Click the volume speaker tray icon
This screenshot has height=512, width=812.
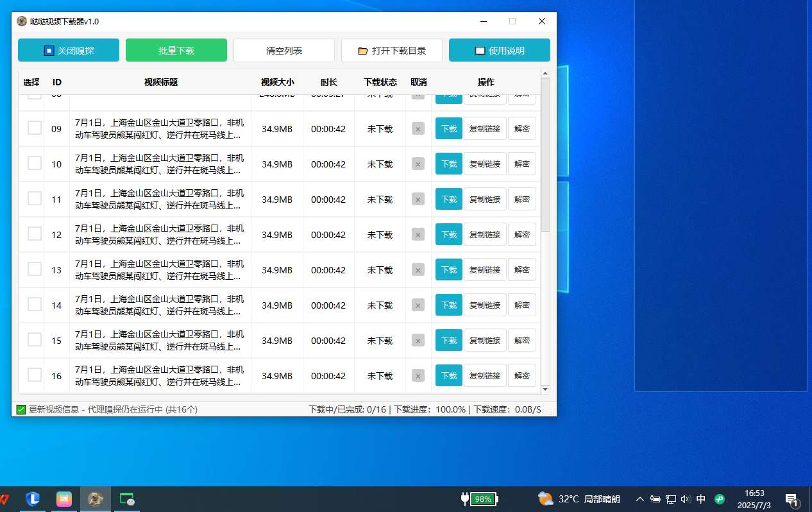tap(686, 499)
